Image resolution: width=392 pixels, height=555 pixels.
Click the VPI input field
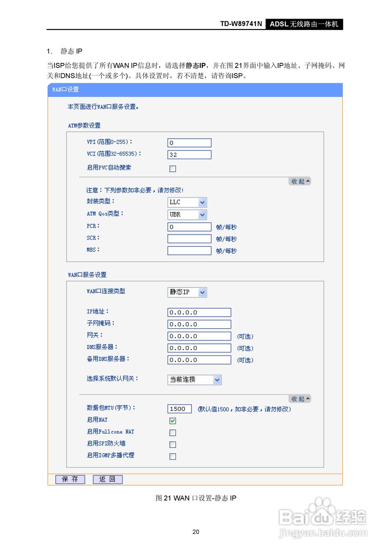pyautogui.click(x=189, y=143)
